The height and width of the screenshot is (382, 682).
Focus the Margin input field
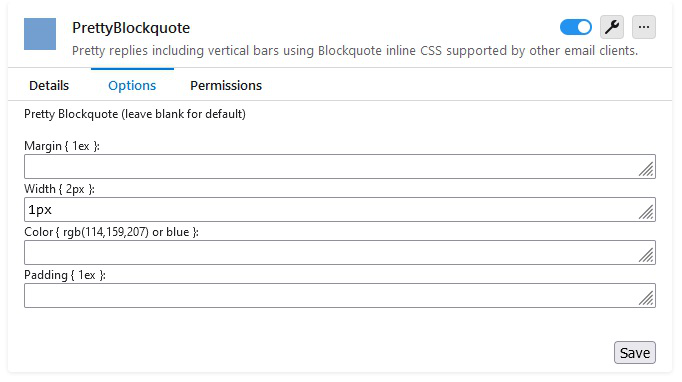coord(340,166)
